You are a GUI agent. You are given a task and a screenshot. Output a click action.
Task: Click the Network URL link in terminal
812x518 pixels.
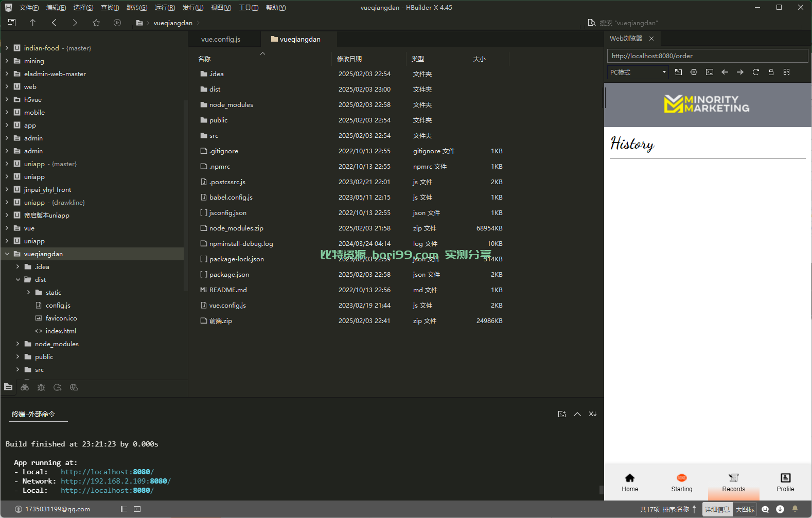pyautogui.click(x=116, y=481)
